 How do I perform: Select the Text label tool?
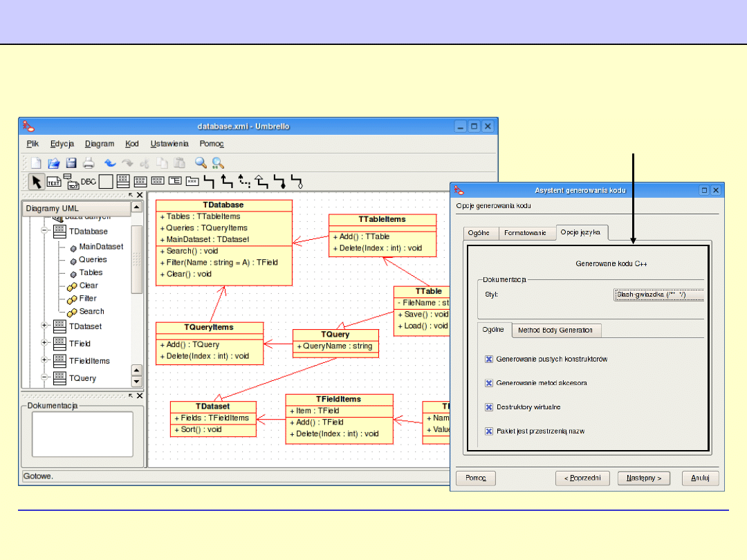tap(54, 182)
